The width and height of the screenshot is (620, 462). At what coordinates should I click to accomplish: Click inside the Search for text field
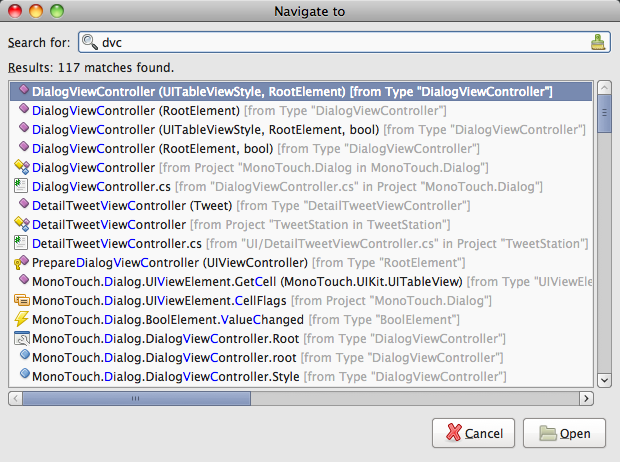[x=344, y=42]
